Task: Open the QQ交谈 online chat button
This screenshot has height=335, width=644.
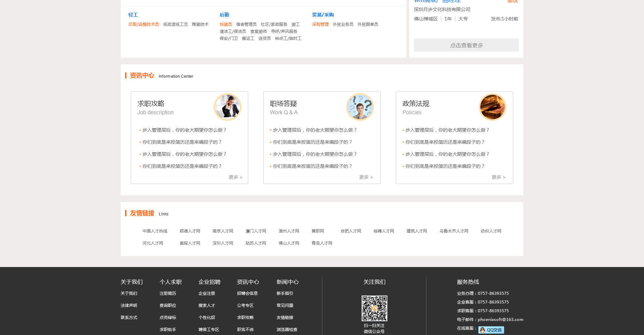Action: (x=491, y=330)
